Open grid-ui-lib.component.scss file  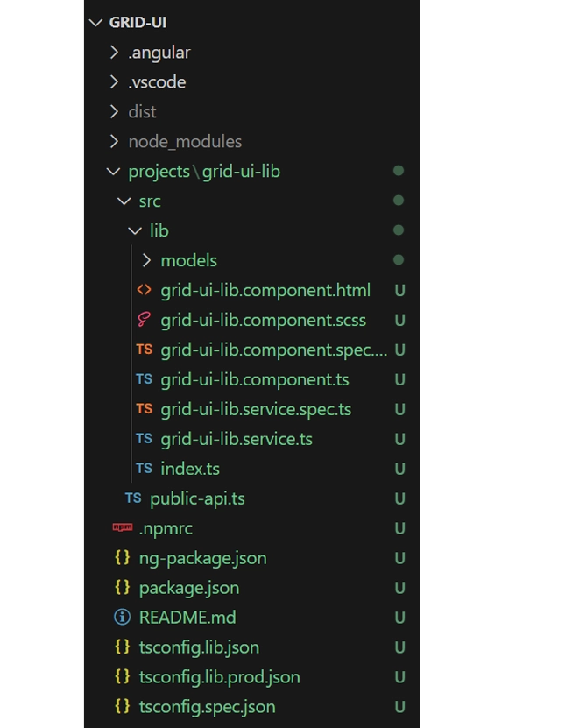[x=264, y=320]
